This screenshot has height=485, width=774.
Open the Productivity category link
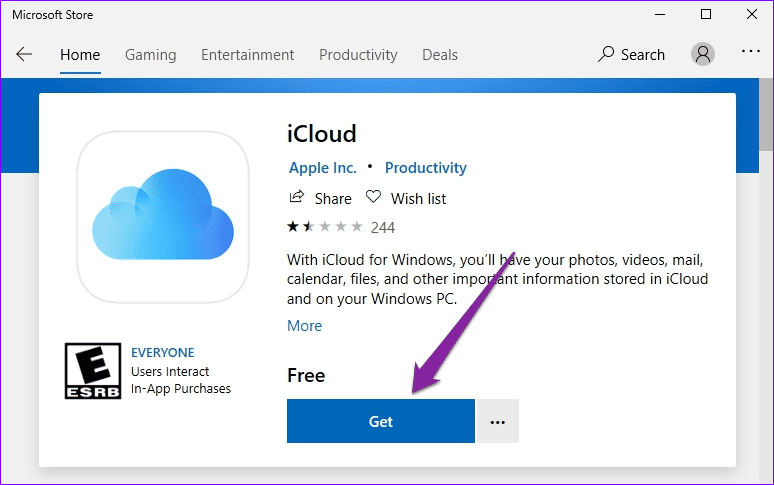point(426,168)
